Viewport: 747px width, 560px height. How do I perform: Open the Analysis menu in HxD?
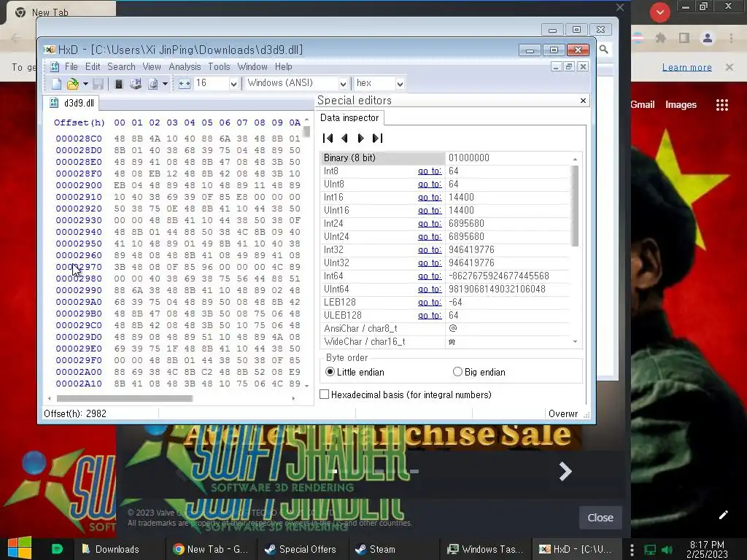pos(185,66)
